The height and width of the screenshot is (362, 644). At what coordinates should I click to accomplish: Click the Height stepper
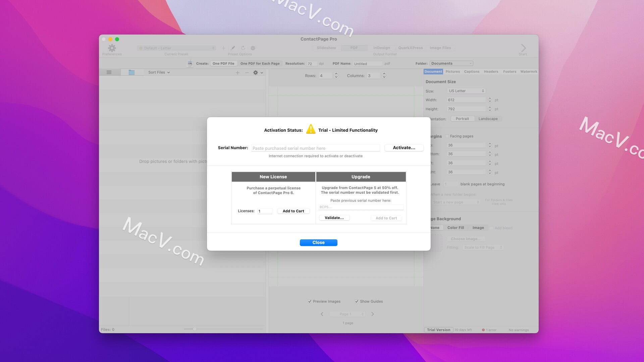[x=490, y=109]
